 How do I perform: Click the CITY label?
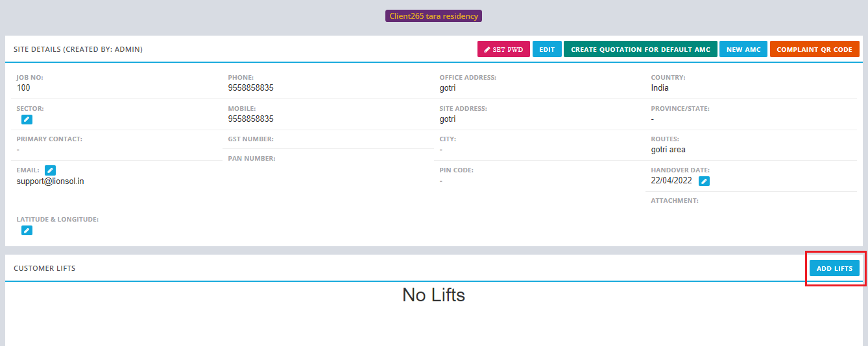[x=448, y=139]
